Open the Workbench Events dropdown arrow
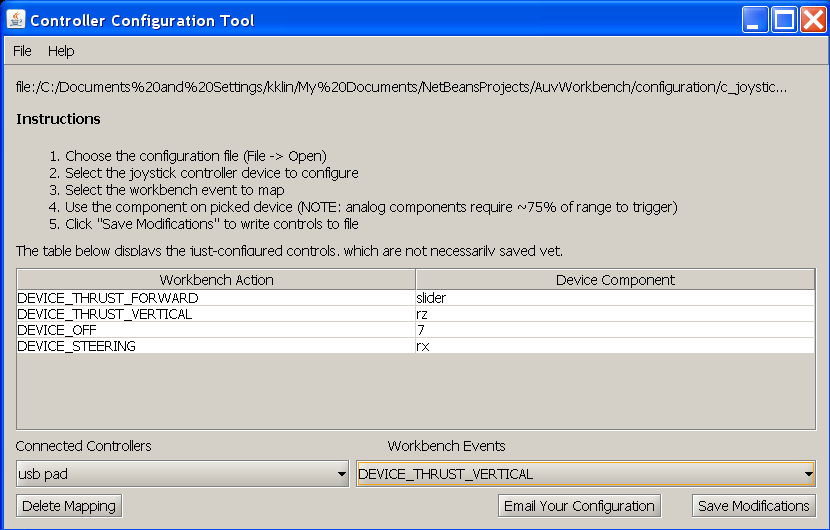 [x=808, y=474]
